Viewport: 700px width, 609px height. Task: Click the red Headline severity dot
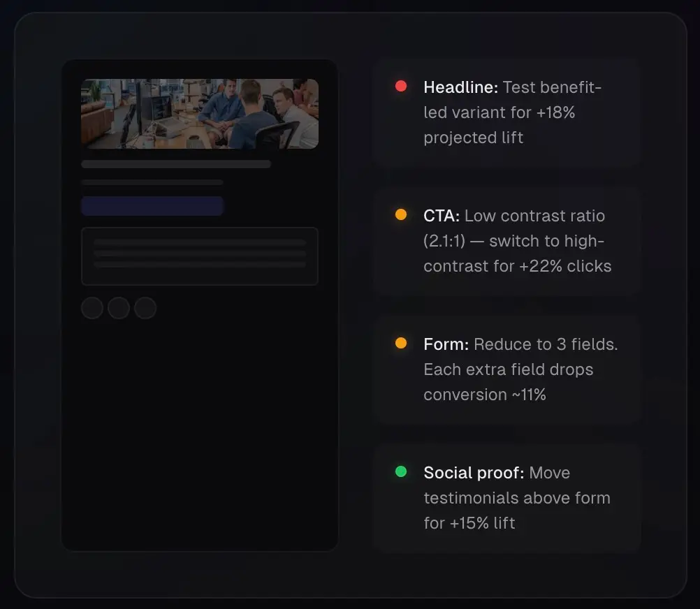click(400, 86)
